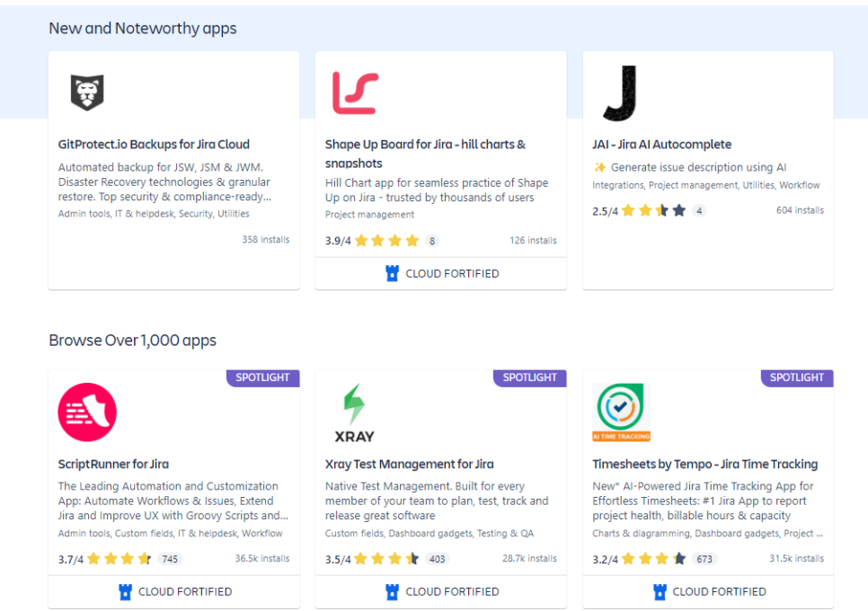Click the 3.2/4 rating score text
The height and width of the screenshot is (611, 868).
605,560
